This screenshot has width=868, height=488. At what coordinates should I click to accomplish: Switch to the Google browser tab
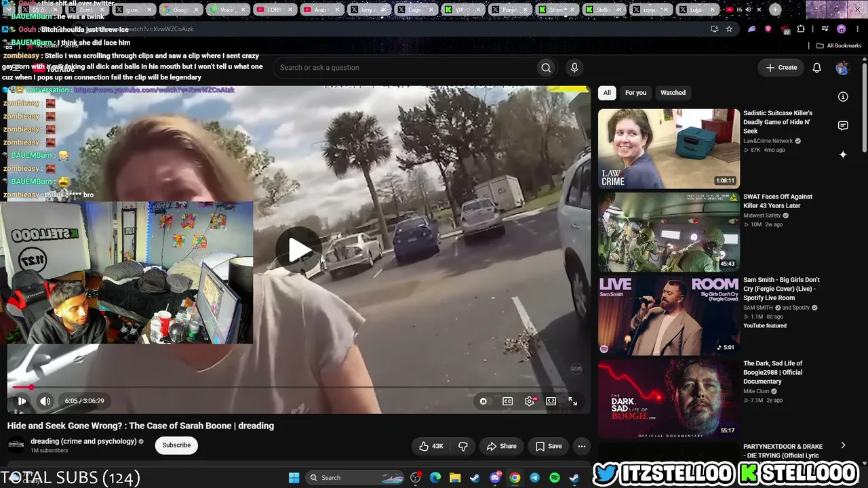180,9
